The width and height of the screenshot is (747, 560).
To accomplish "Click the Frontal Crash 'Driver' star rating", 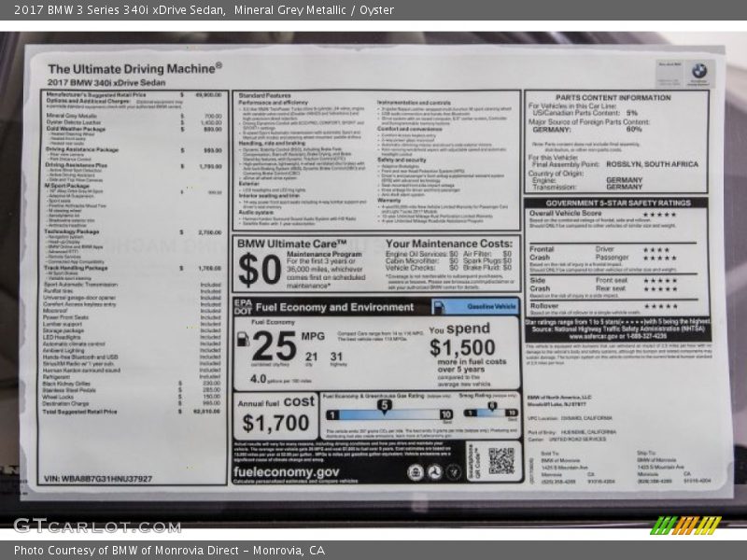I will tap(656, 249).
